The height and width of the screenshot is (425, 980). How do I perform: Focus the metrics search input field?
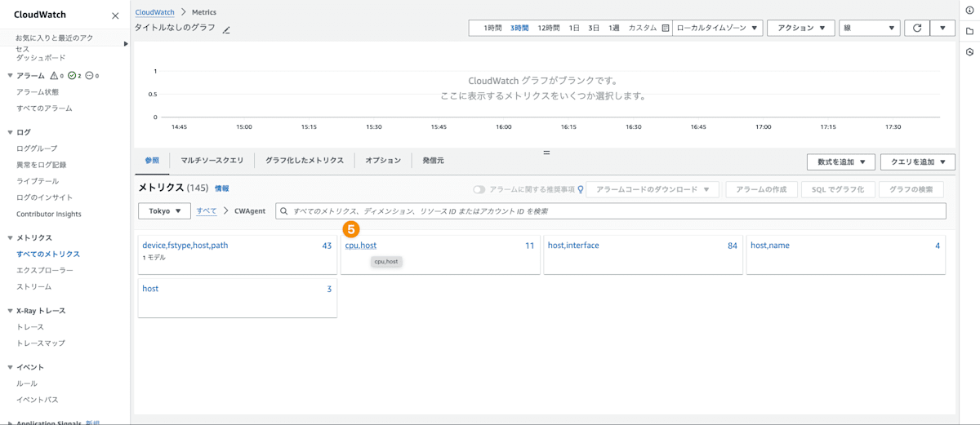tap(611, 211)
